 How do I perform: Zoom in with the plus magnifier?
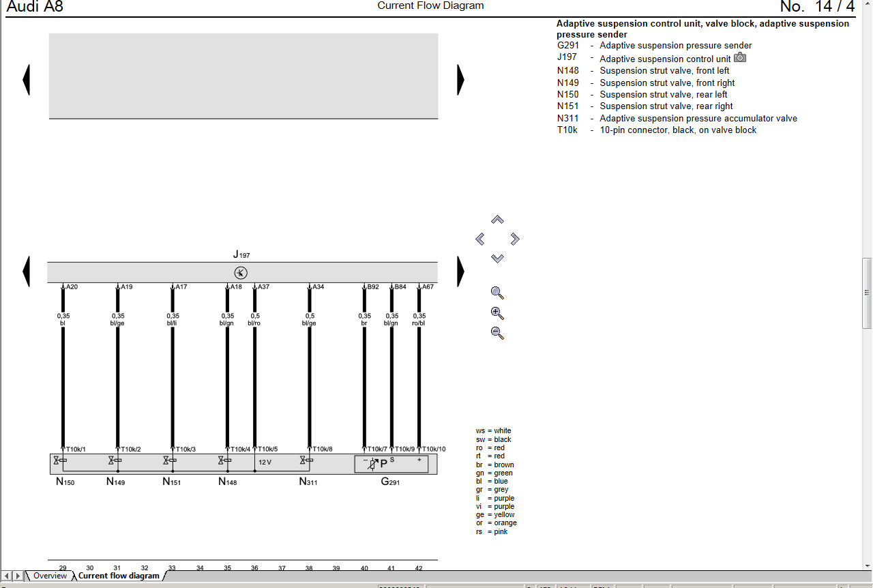[497, 314]
